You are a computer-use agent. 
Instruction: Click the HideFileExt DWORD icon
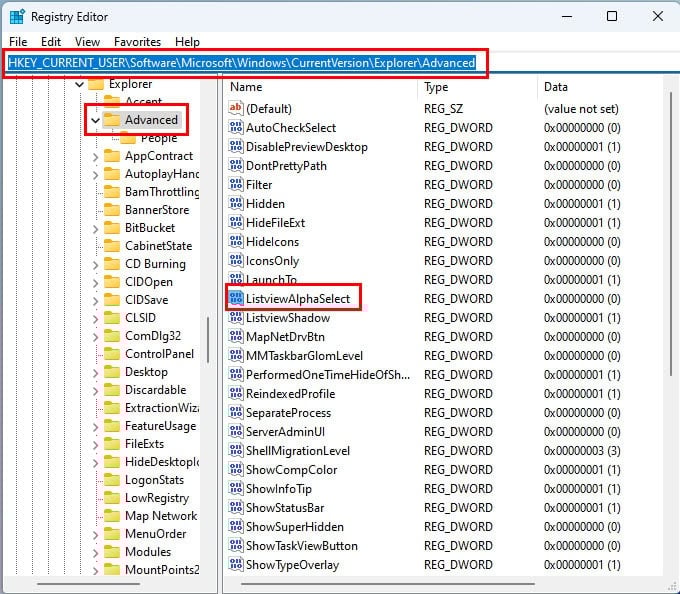pos(236,222)
